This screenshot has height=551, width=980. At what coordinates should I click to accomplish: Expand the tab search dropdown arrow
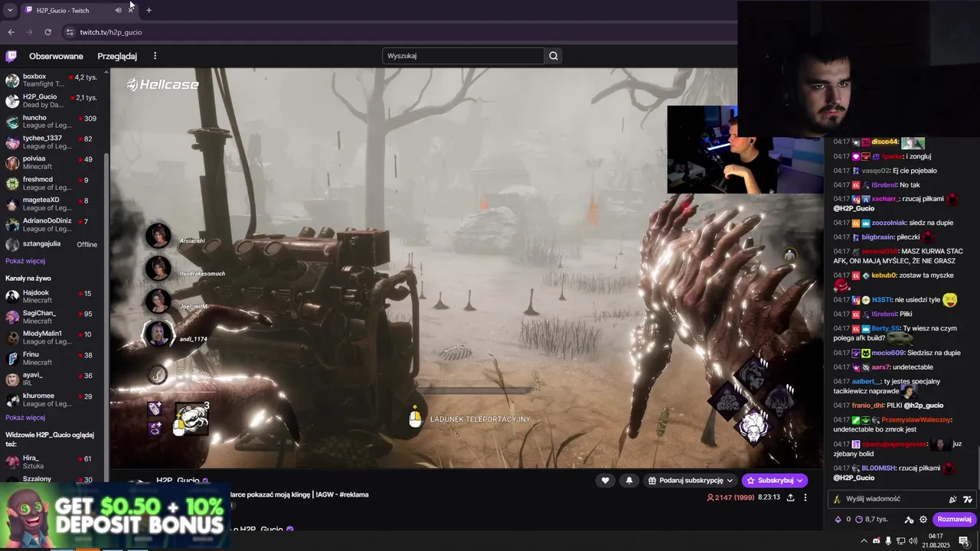(9, 10)
